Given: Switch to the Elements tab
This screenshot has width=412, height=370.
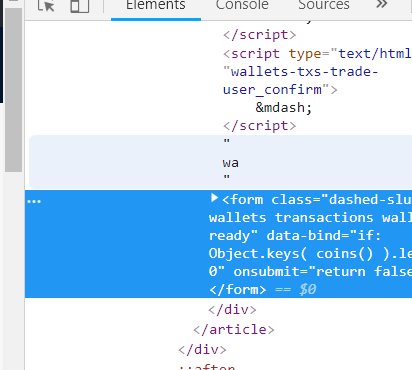Looking at the screenshot, I should click(156, 6).
